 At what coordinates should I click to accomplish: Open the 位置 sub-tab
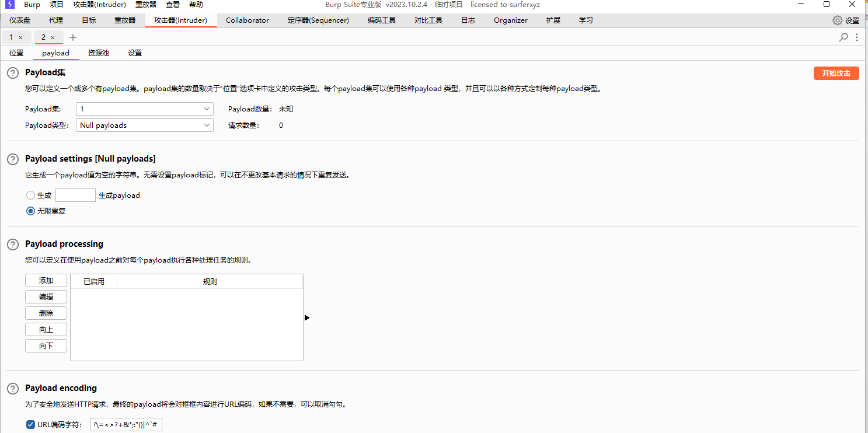tap(16, 53)
